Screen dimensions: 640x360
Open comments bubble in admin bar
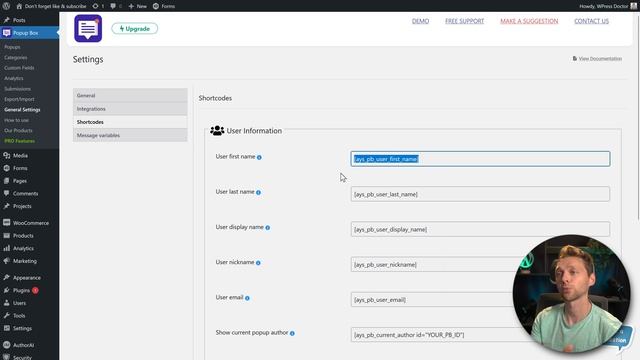(116, 6)
